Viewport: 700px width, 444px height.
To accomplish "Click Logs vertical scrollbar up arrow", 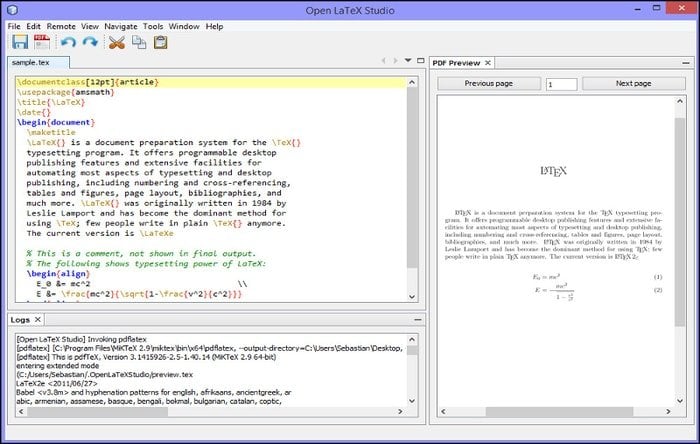I will coord(412,340).
